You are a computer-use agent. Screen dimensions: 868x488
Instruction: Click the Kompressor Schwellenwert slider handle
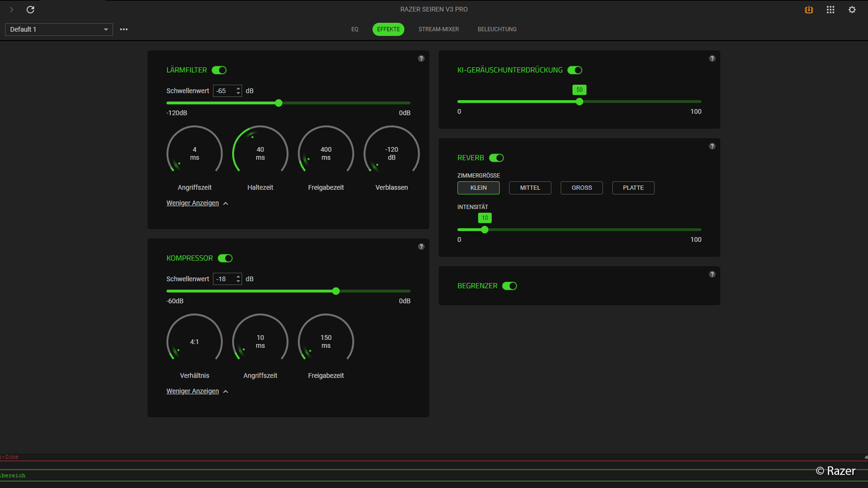pos(336,291)
